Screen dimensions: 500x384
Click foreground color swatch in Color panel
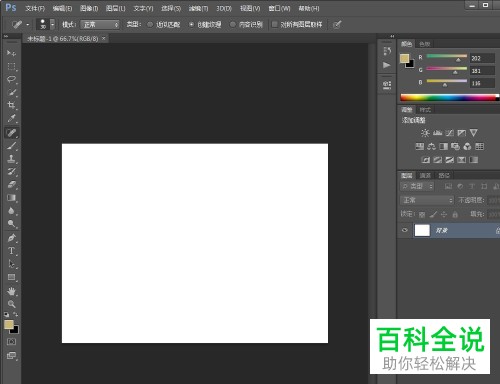pyautogui.click(x=404, y=59)
